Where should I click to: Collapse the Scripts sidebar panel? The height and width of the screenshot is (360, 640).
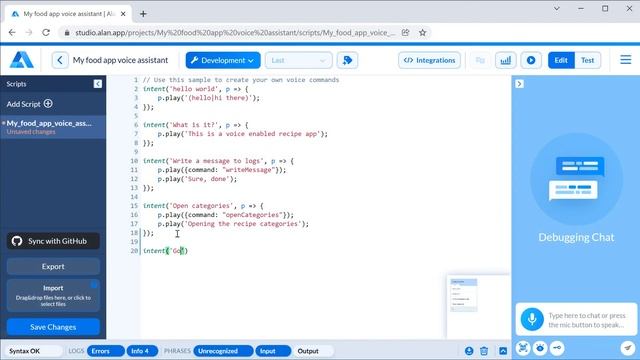(x=98, y=84)
